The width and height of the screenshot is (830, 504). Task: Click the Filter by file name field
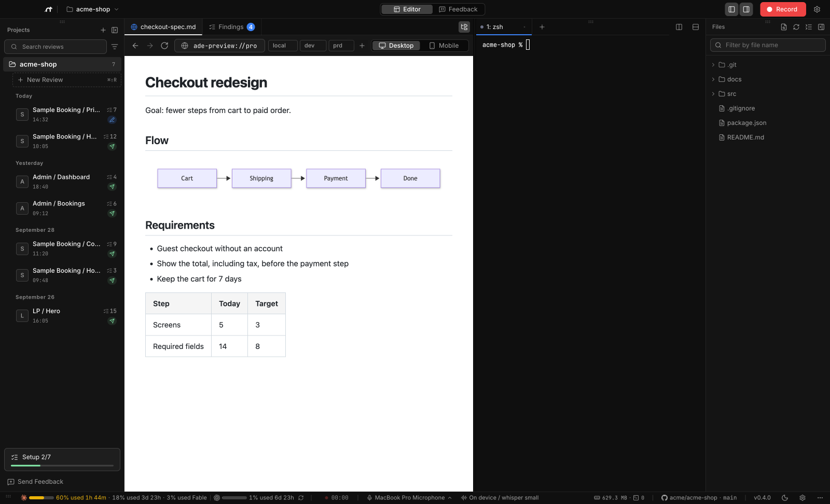tap(768, 45)
